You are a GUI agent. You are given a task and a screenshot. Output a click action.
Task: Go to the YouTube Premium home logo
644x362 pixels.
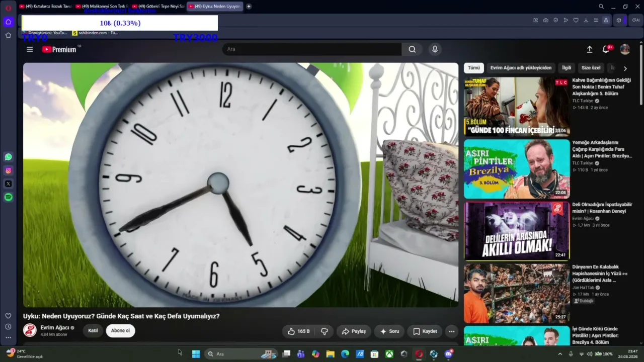click(59, 49)
